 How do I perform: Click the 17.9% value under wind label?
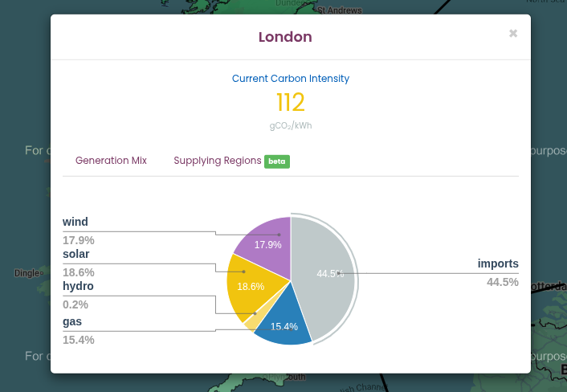tap(79, 240)
